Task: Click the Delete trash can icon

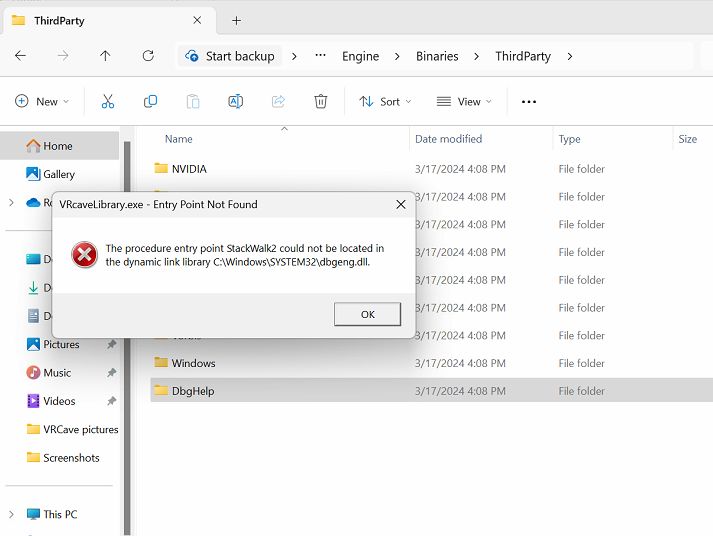Action: pyautogui.click(x=321, y=101)
